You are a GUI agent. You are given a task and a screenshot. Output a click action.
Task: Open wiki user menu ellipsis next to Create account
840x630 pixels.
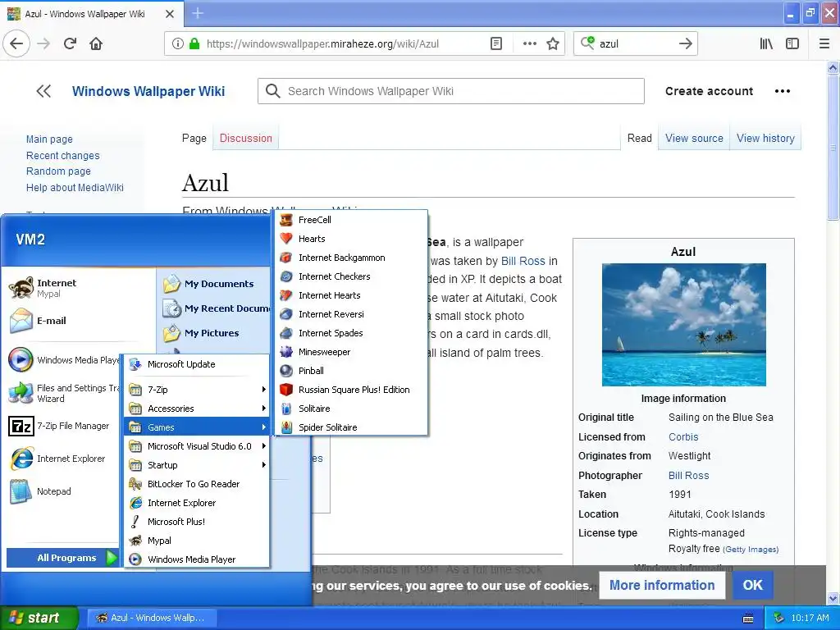[782, 91]
